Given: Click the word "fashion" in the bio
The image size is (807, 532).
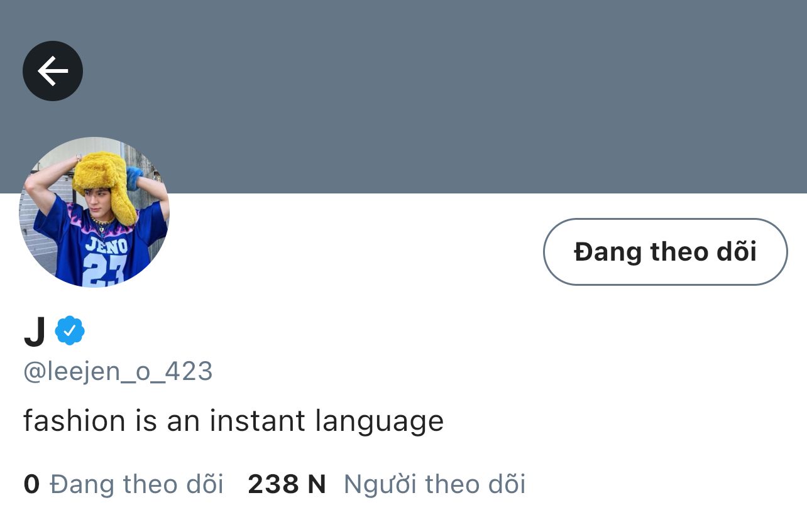Looking at the screenshot, I should pyautogui.click(x=74, y=420).
